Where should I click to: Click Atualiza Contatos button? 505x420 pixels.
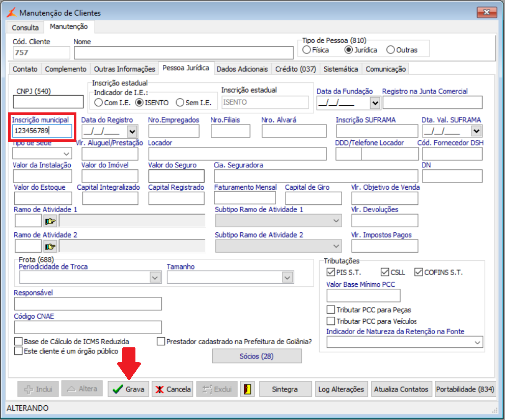[401, 389]
